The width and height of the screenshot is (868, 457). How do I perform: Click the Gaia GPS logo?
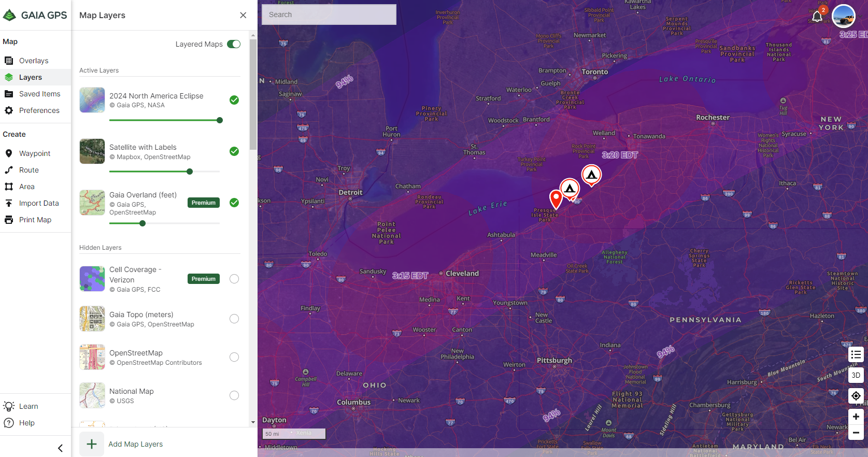click(x=35, y=15)
